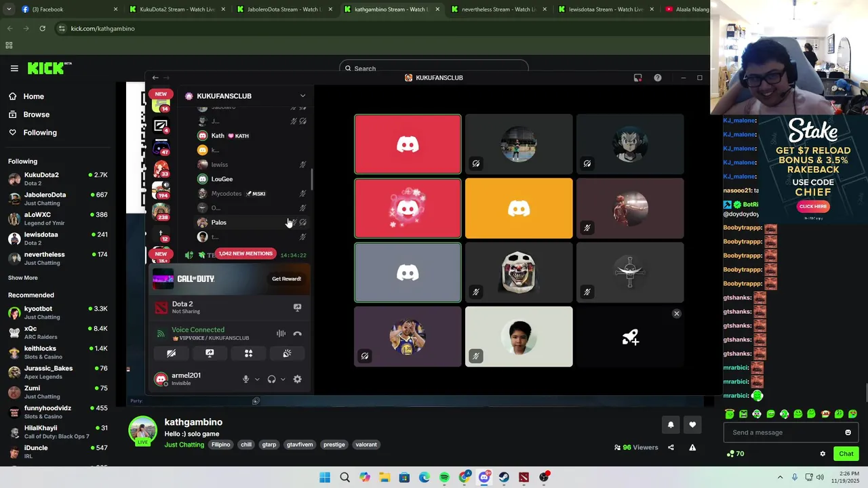The height and width of the screenshot is (488, 868).
Task: Click the kick.com address bar
Action: coord(103,28)
